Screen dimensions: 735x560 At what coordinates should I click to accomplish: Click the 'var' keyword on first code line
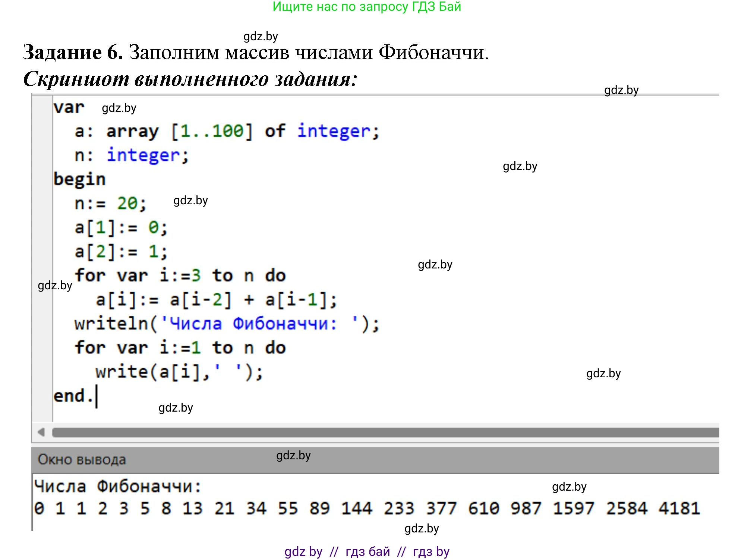click(69, 108)
